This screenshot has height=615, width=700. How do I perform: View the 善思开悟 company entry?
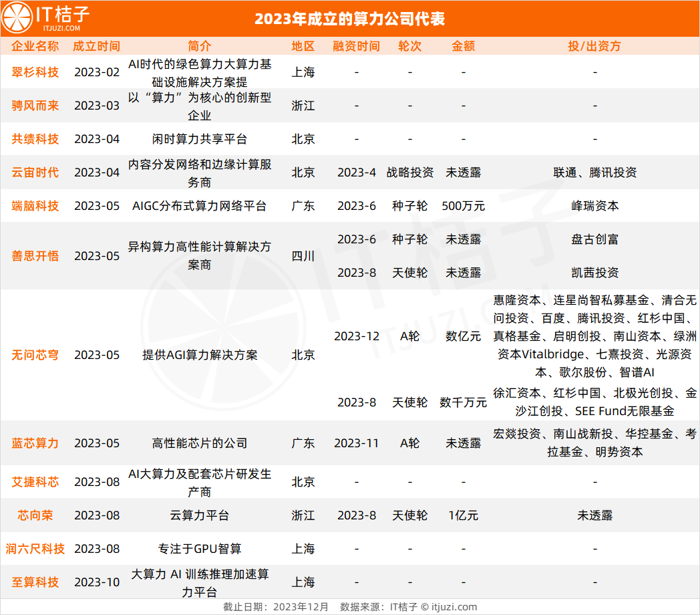35,256
